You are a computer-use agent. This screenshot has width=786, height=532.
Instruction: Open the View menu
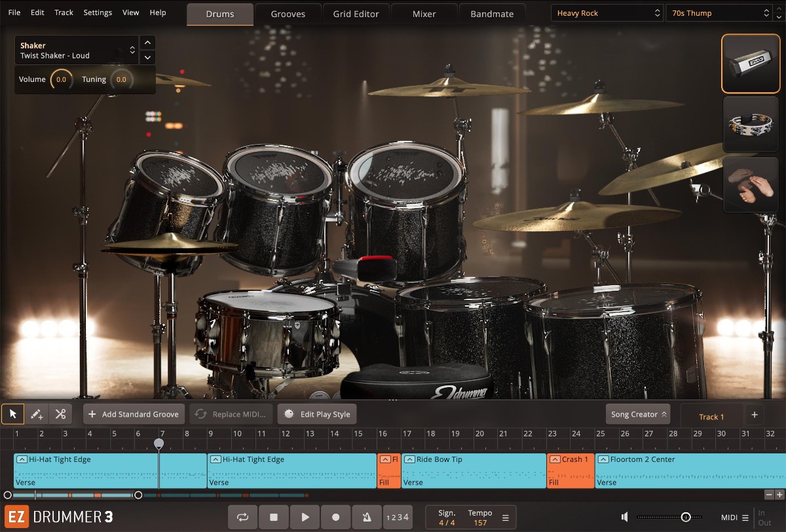tap(130, 12)
